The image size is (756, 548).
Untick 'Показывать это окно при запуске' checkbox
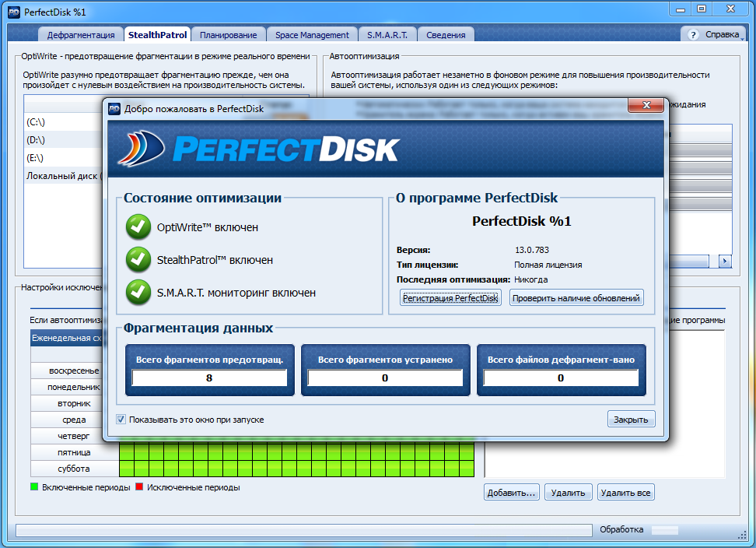pos(121,420)
